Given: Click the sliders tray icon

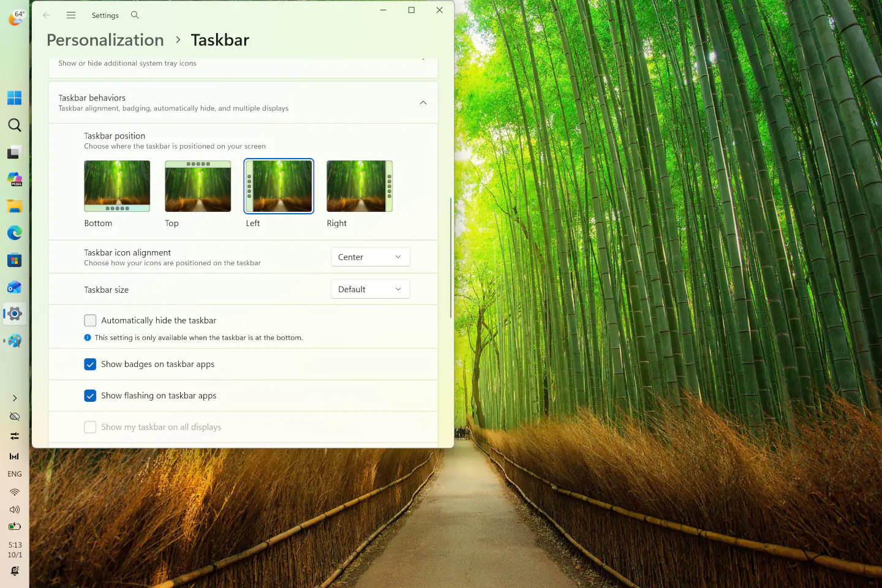Looking at the screenshot, I should [x=15, y=436].
